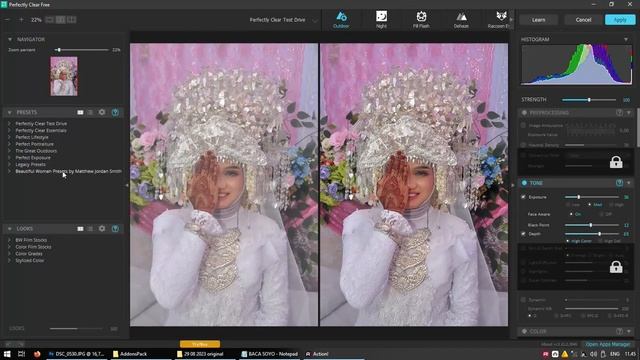Click the lock icon in Preprocessing section
The width and height of the screenshot is (640, 360).
[x=616, y=162]
